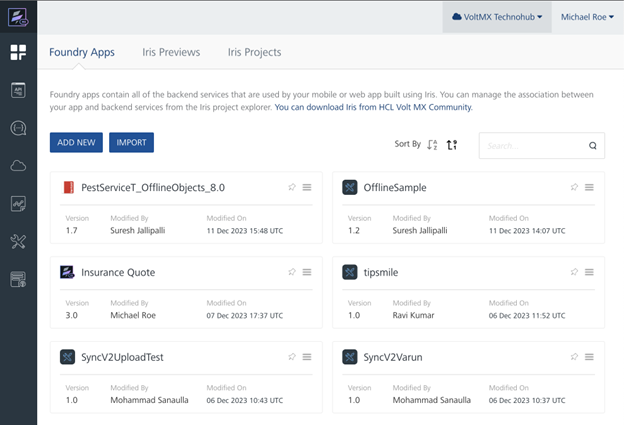Toggle pin on OfflineSample app
The width and height of the screenshot is (624, 425).
point(574,187)
